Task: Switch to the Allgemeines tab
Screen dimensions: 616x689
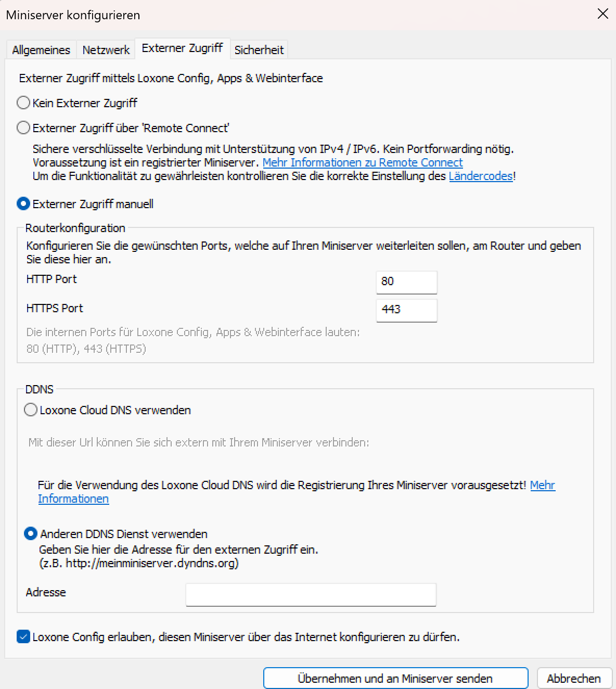Action: pyautogui.click(x=41, y=50)
